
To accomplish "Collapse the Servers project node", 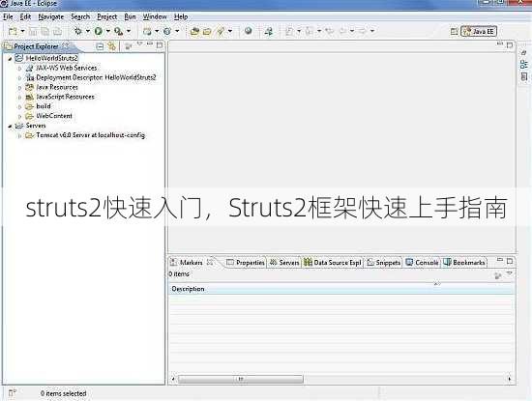I will 10,126.
